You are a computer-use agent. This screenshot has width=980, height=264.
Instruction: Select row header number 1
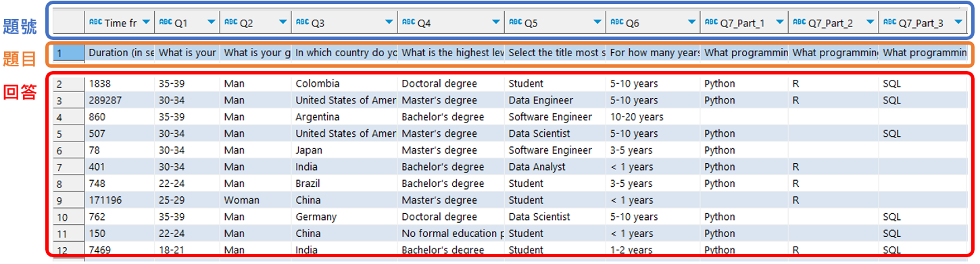[x=69, y=53]
